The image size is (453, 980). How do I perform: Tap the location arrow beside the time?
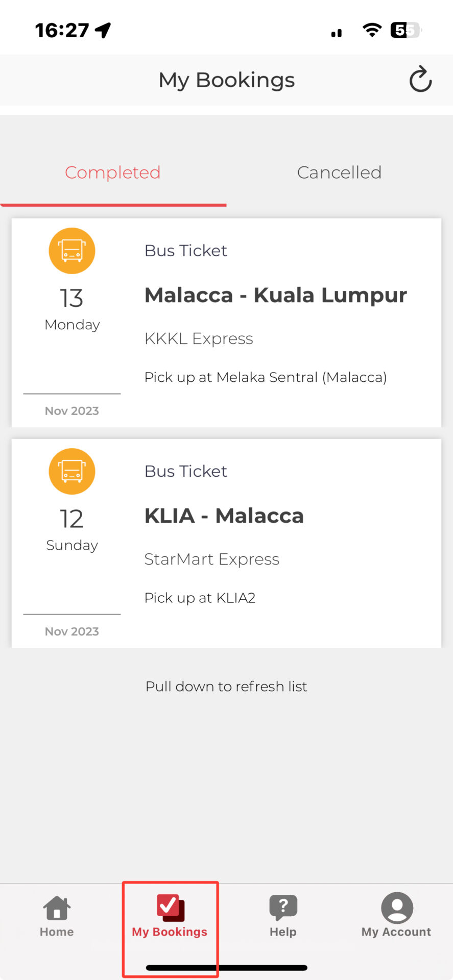coord(103,30)
